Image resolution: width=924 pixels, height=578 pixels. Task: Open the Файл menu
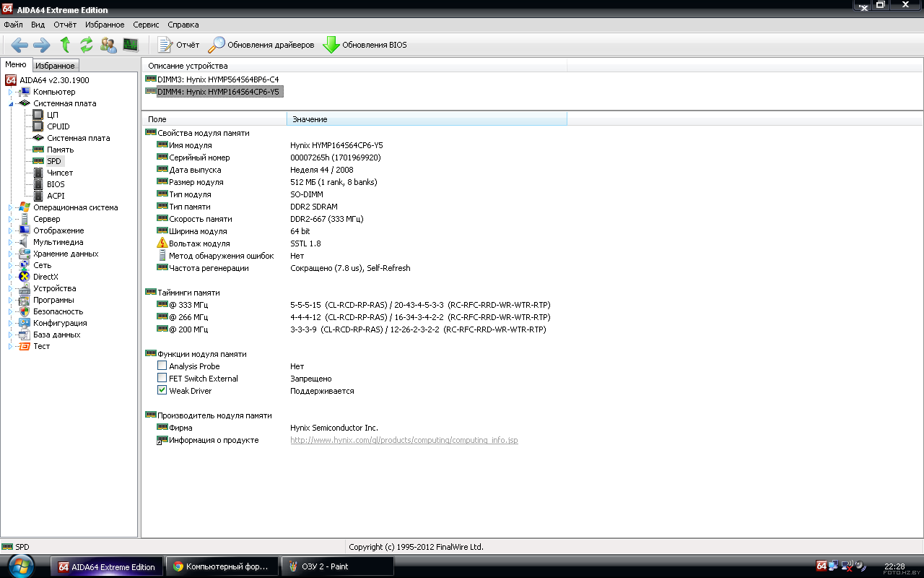pyautogui.click(x=13, y=25)
